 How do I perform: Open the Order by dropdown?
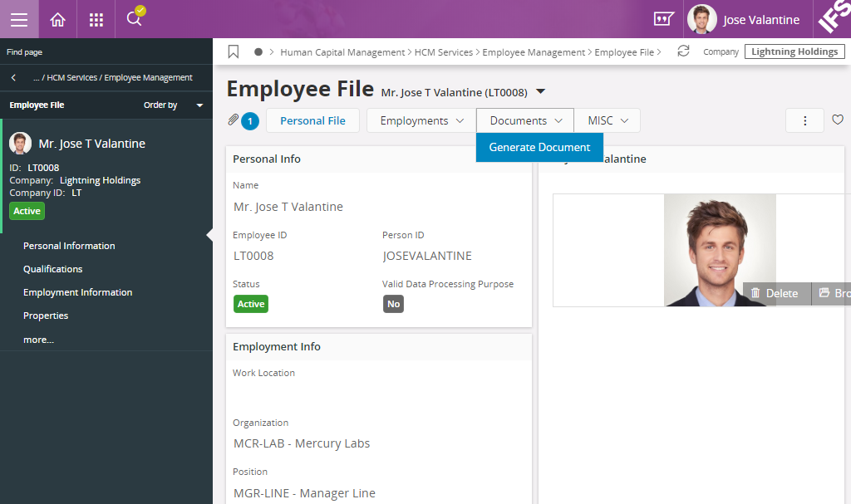173,105
